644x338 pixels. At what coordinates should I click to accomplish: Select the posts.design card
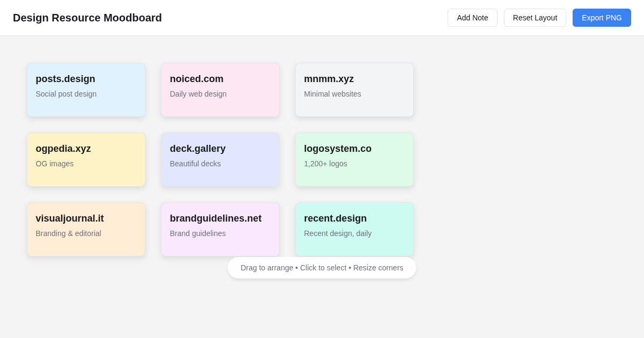[86, 90]
